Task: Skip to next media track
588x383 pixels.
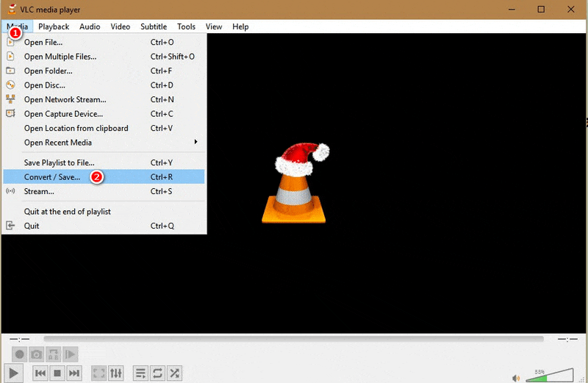Action: pyautogui.click(x=74, y=373)
